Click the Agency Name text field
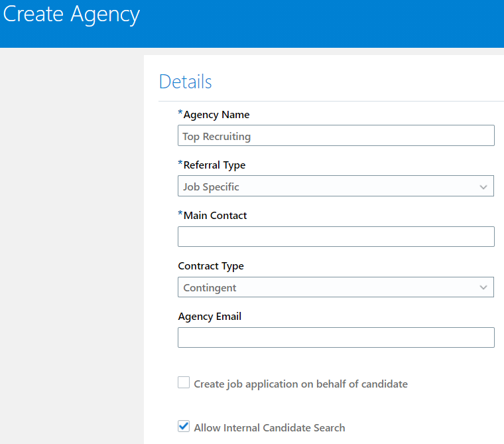The width and height of the screenshot is (504, 444). click(336, 136)
